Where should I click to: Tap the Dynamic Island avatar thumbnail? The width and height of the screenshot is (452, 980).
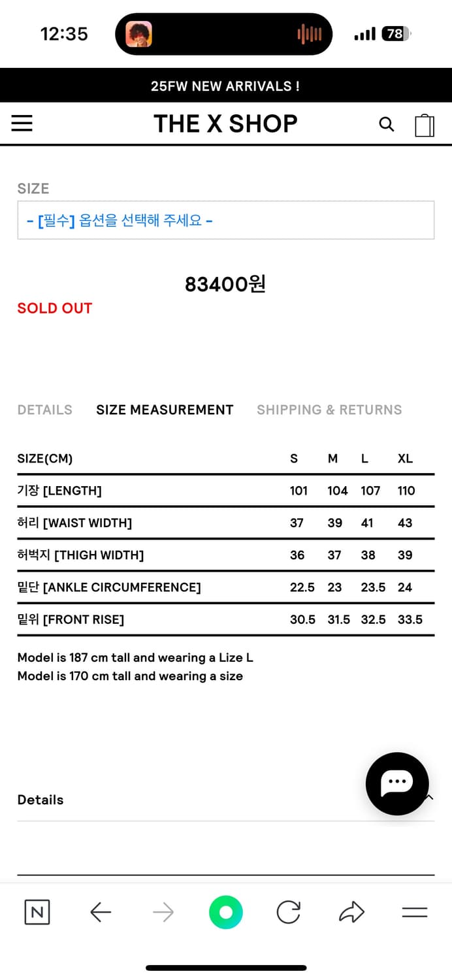[x=138, y=34]
